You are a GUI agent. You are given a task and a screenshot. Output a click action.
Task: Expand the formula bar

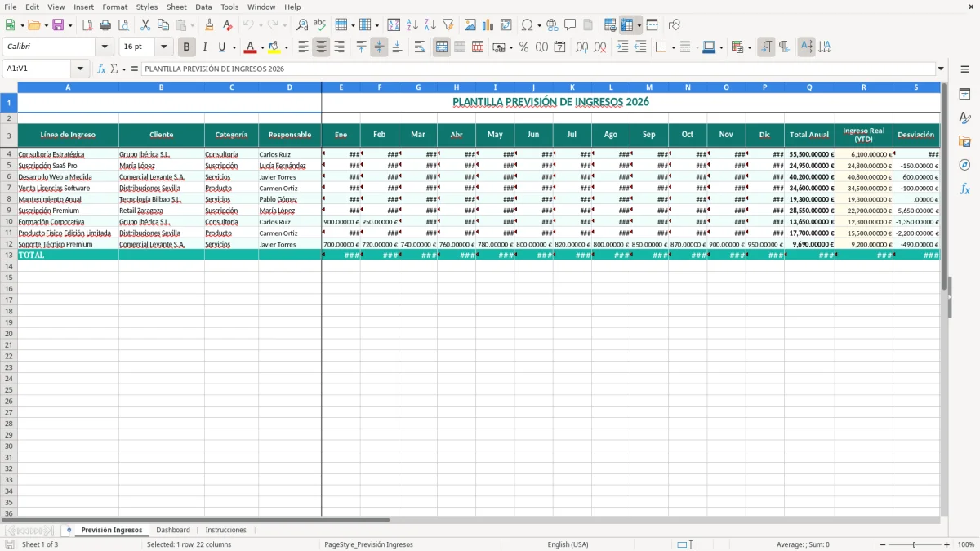tap(941, 69)
